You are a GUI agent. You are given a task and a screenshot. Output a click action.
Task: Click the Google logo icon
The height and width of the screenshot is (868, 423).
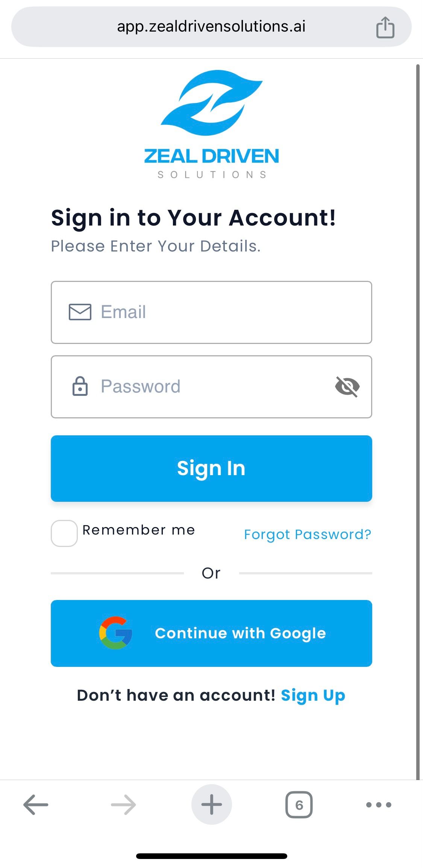116,633
